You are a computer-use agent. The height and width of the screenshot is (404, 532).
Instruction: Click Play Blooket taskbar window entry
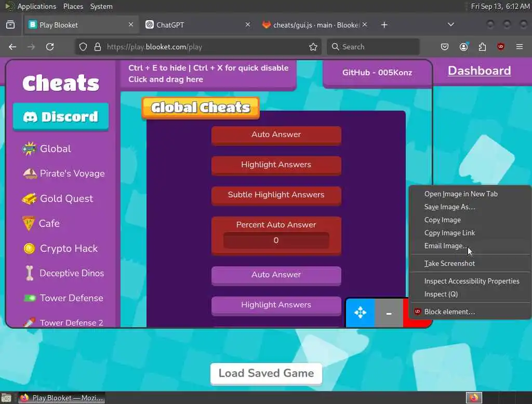point(61,398)
